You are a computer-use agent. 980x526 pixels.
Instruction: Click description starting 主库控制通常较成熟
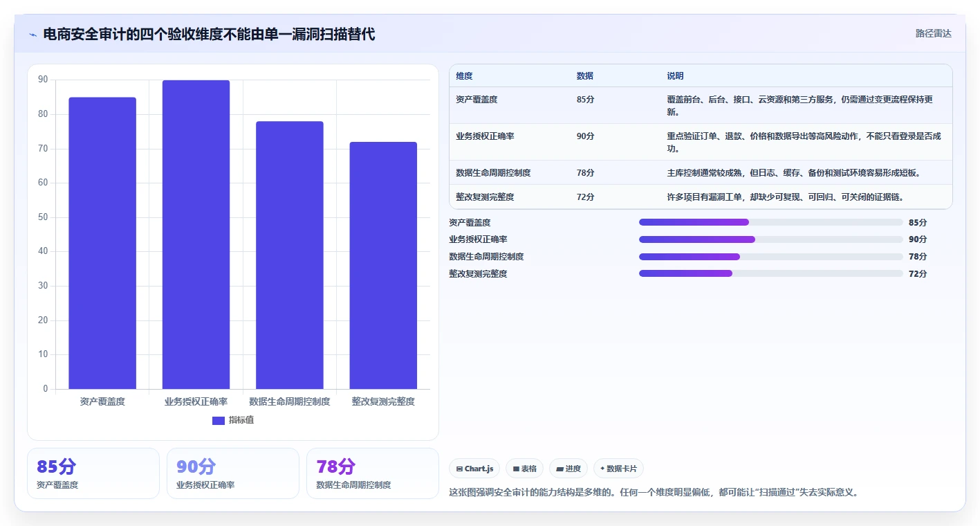point(794,173)
